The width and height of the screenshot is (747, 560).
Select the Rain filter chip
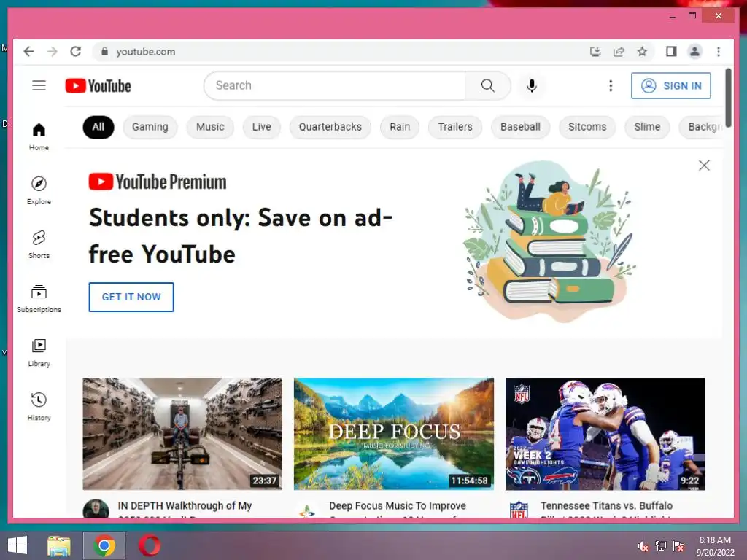coord(400,127)
